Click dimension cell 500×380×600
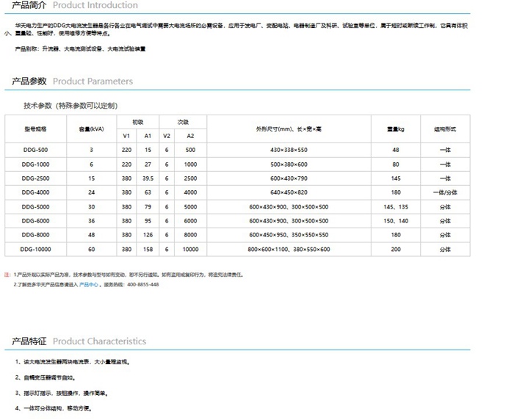Viewport: 514px width, 420px height. point(289,164)
